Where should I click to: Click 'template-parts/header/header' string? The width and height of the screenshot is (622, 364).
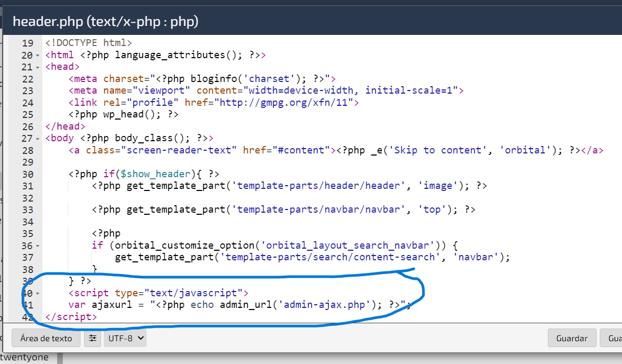click(x=319, y=186)
